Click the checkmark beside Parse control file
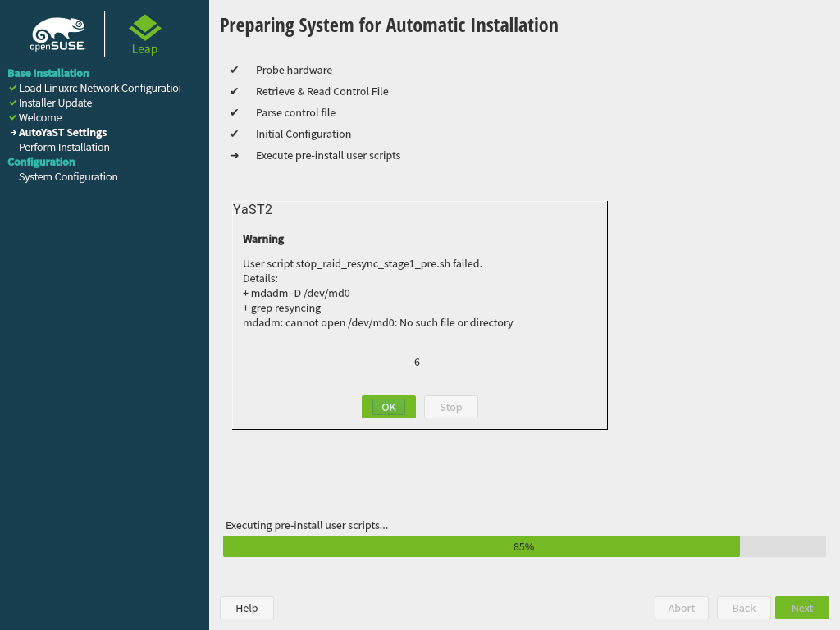 point(234,113)
